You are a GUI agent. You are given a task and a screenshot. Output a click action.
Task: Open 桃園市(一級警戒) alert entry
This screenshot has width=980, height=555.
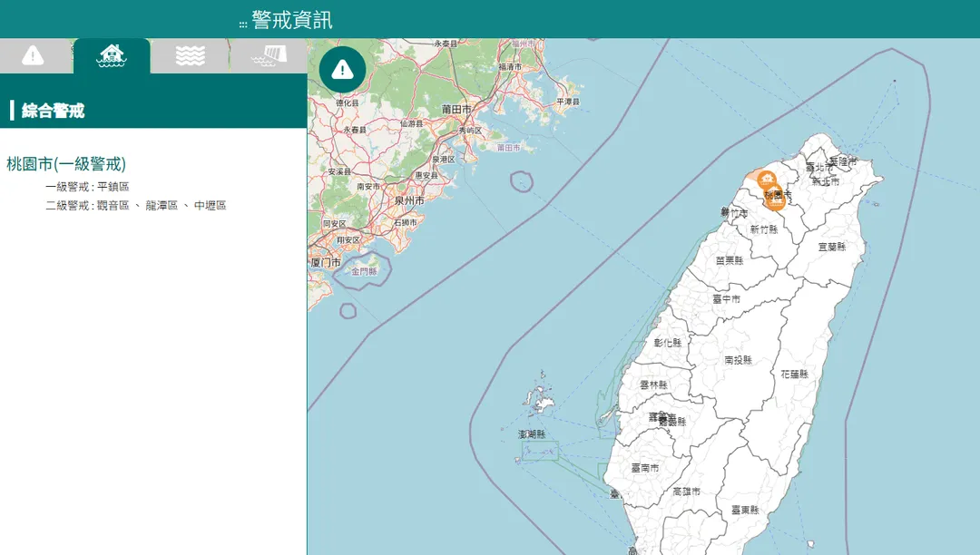pos(66,164)
